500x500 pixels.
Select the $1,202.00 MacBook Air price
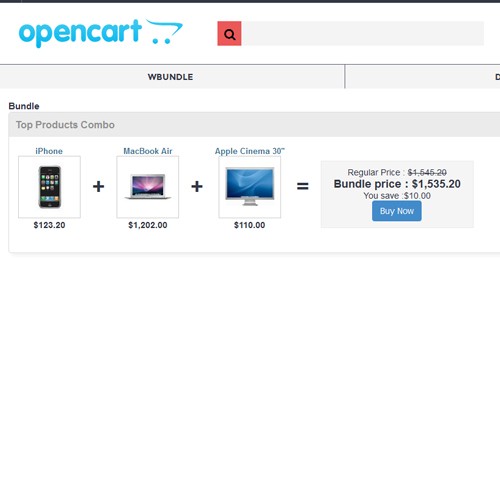click(x=148, y=225)
